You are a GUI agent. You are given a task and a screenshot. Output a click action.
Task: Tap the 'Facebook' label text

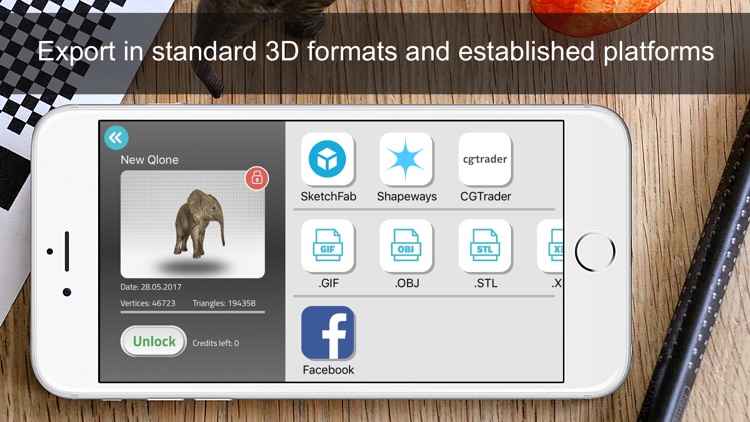pos(328,370)
